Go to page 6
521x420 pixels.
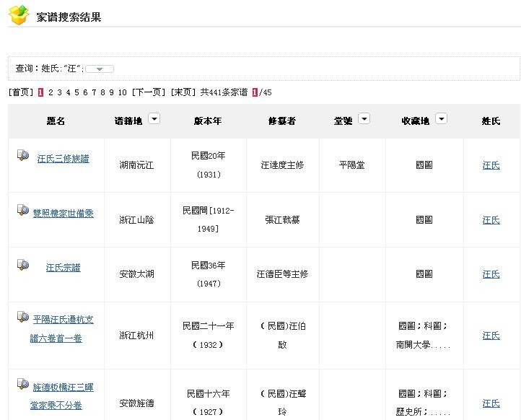coord(85,92)
